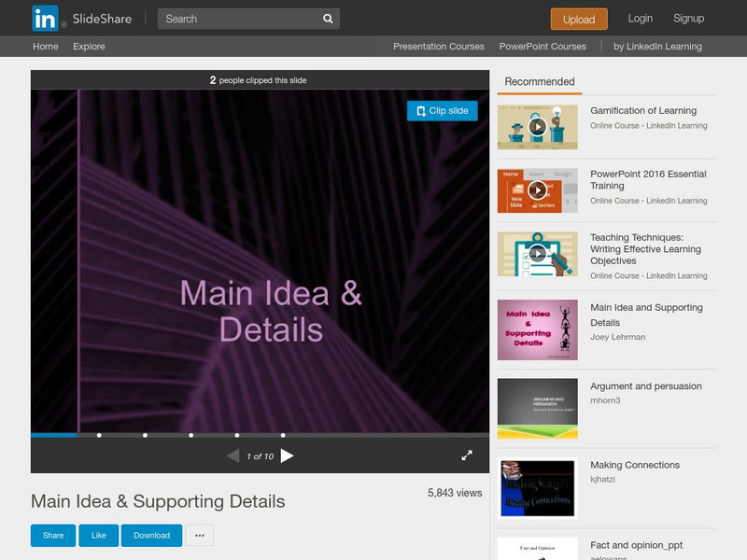The width and height of the screenshot is (747, 560).
Task: Open the Presentation Courses menu
Action: pyautogui.click(x=438, y=46)
